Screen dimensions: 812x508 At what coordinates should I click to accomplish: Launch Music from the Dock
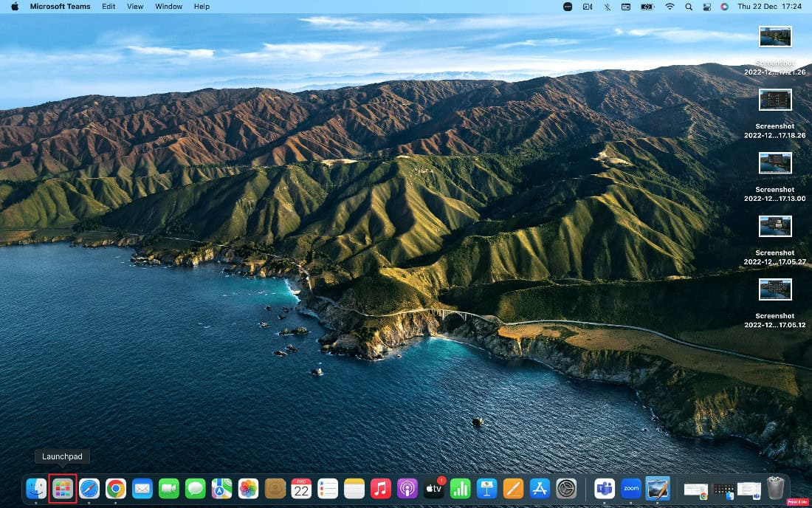click(381, 488)
